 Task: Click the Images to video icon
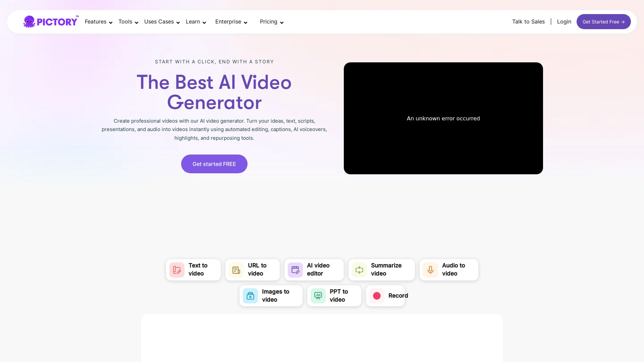click(x=250, y=296)
